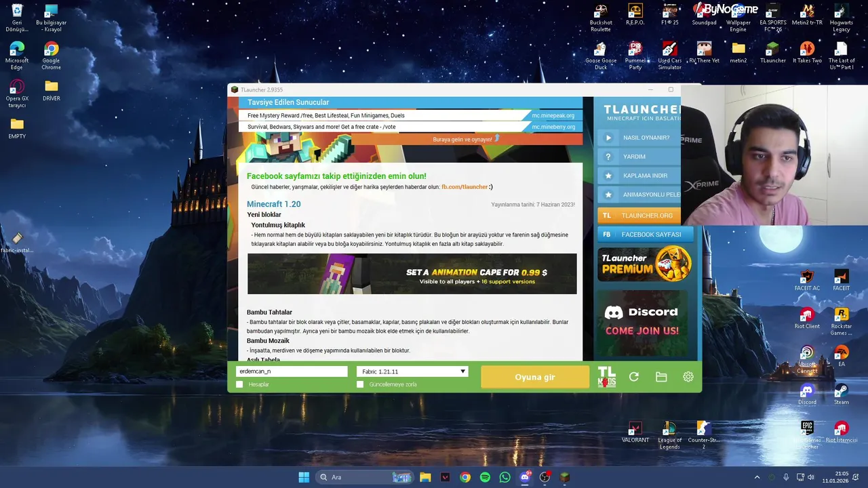Select Counter-Strike 2 desktop icon
This screenshot has width=868, height=488.
point(703,435)
